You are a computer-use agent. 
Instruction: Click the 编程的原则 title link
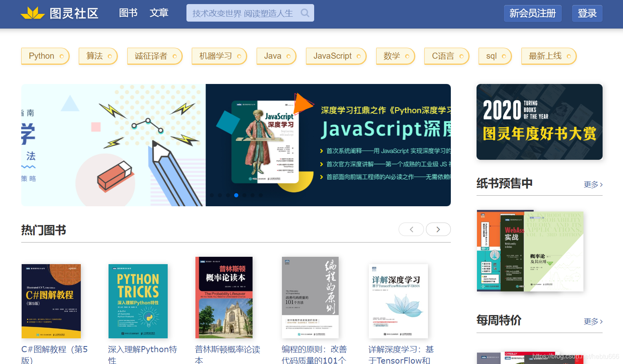pyautogui.click(x=314, y=355)
